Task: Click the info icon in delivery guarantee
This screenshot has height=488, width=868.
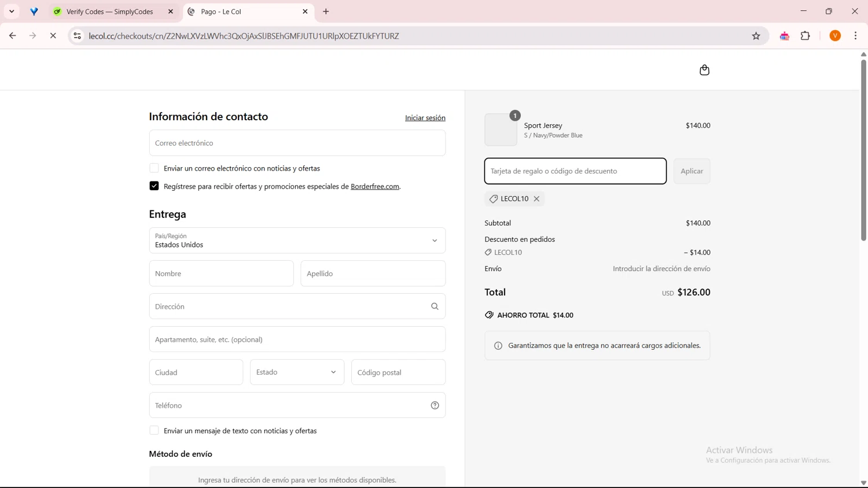Action: click(x=498, y=346)
